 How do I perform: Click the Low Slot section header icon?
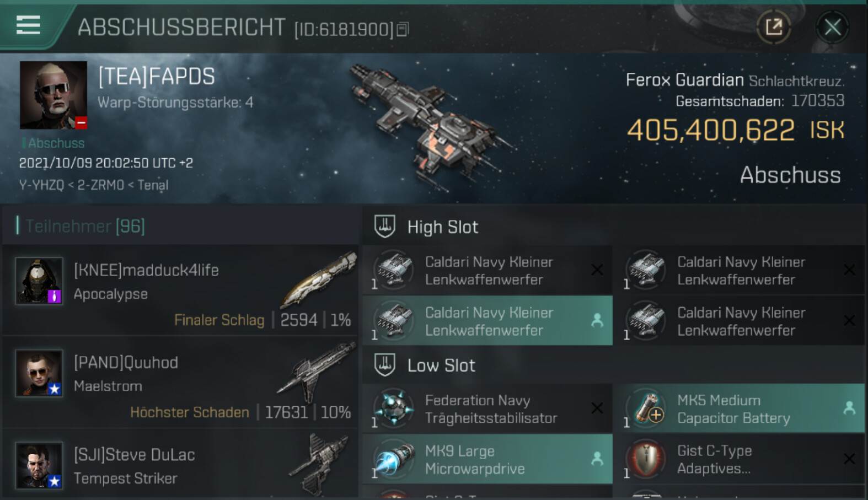[385, 365]
